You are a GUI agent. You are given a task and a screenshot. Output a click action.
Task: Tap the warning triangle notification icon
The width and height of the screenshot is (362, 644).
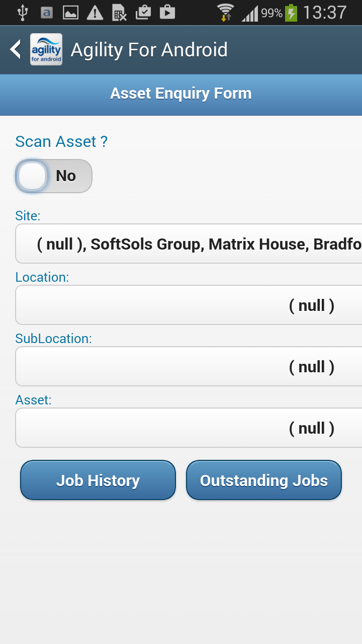point(95,13)
